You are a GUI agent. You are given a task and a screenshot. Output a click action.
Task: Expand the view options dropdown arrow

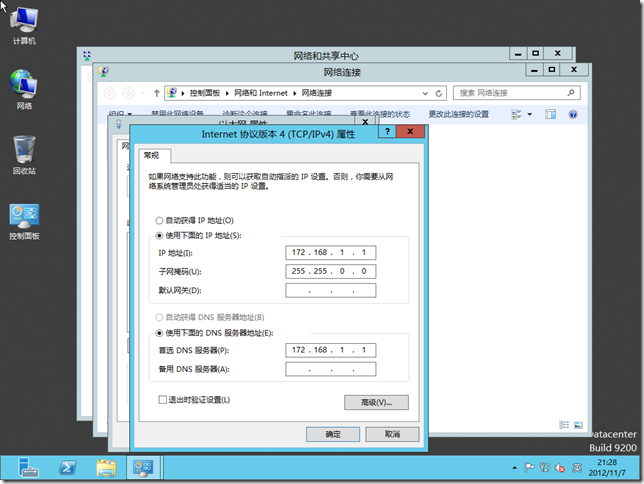(529, 114)
